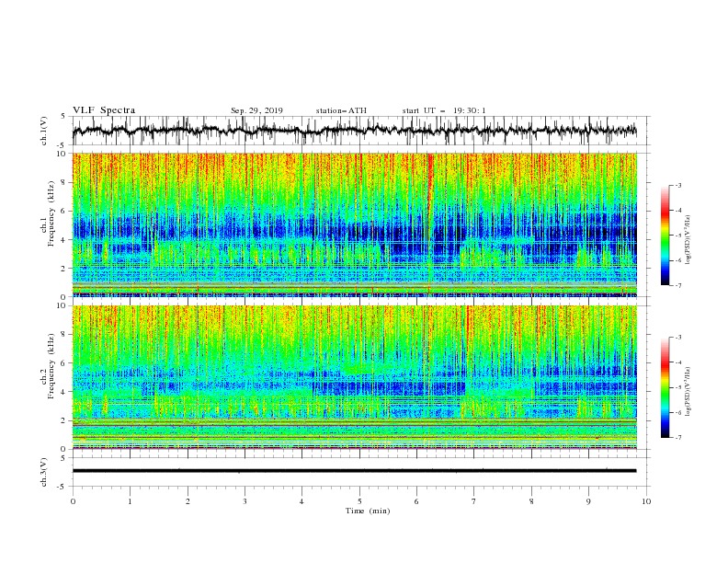Click the "4" frequency tick on ch.2 spectrogram

click(64, 392)
